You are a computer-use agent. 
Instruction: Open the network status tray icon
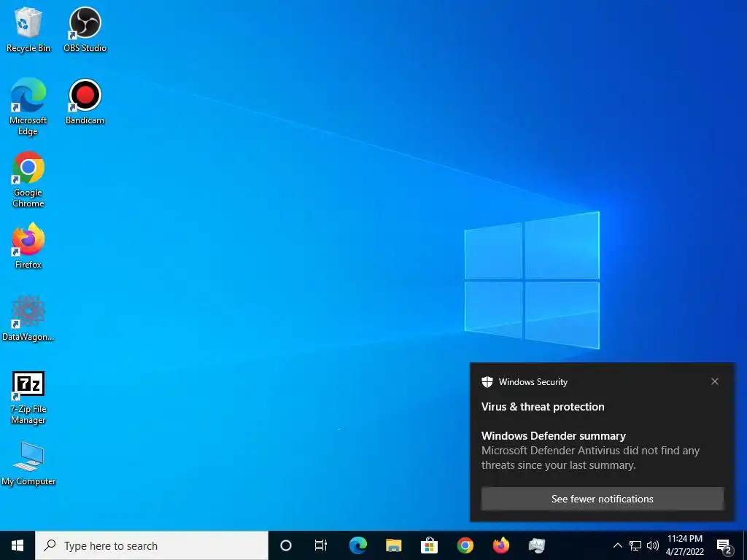635,545
